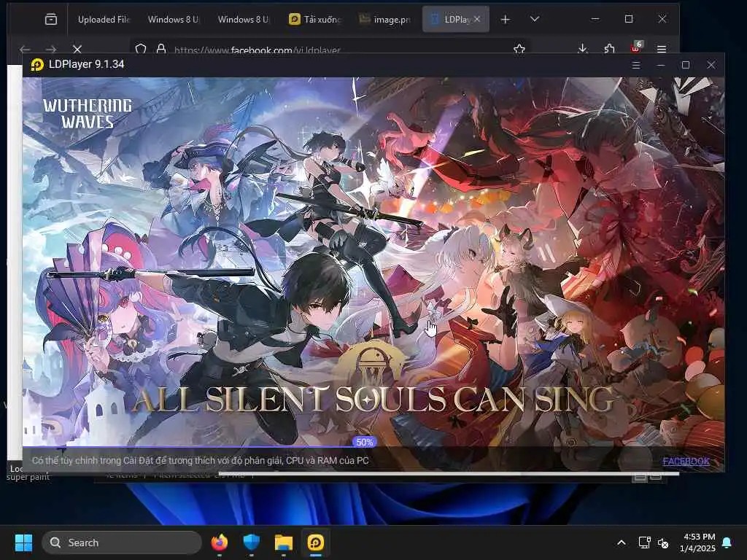
Task: Open Firefox from the taskbar
Action: 219,542
